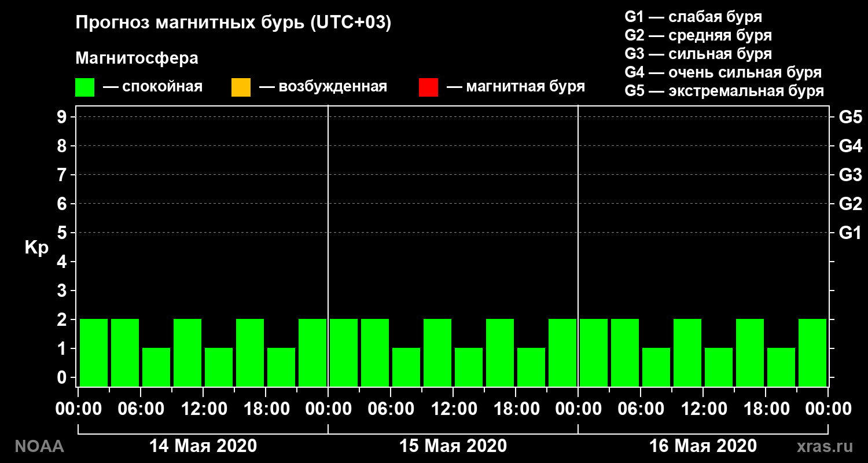Click the 16 May bar at 12:00–15:00

719,367
